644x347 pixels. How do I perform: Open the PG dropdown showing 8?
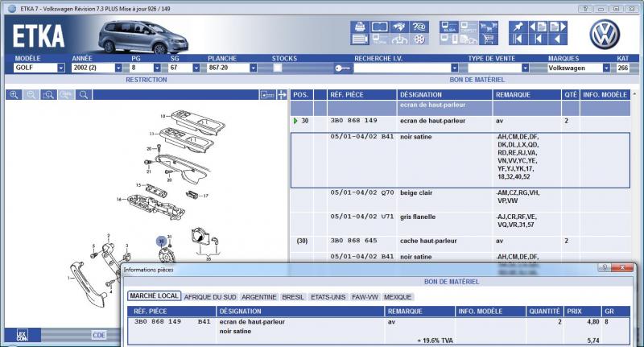pyautogui.click(x=157, y=68)
